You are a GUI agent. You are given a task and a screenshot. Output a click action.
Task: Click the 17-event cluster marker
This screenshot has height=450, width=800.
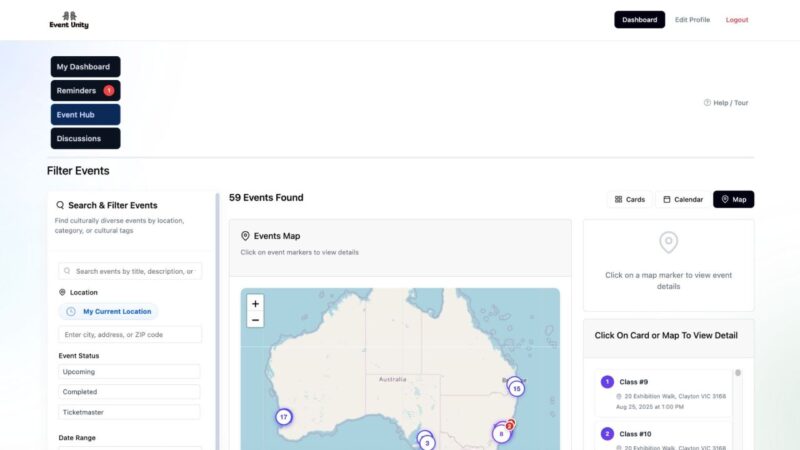click(x=284, y=416)
